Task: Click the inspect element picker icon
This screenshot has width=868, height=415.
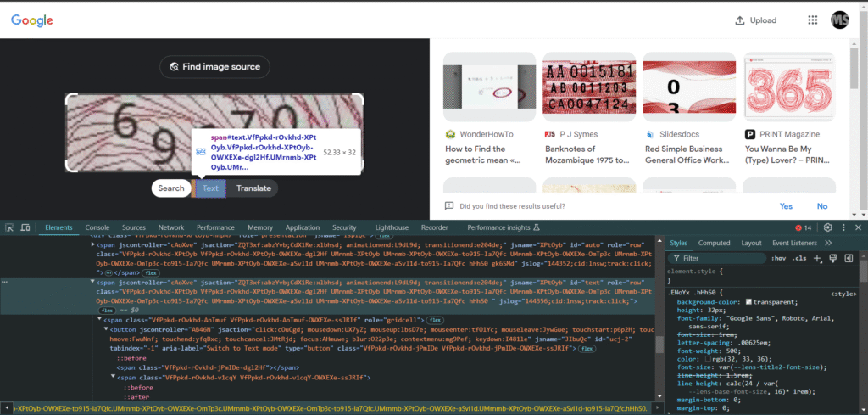Action: (x=9, y=227)
